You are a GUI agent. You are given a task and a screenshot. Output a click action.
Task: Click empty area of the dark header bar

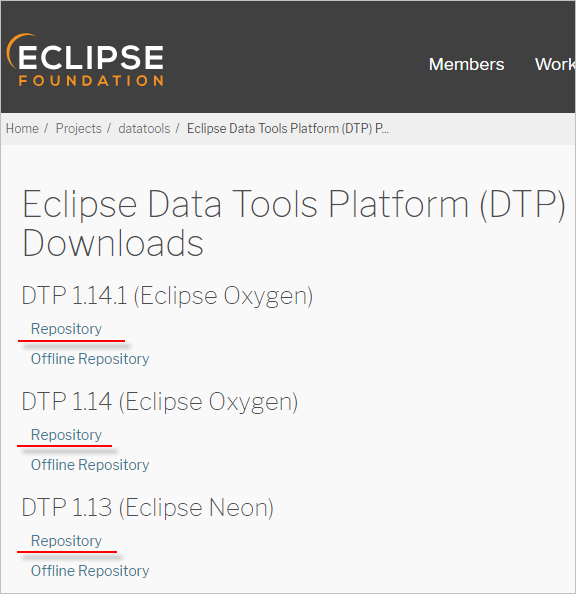click(x=296, y=57)
